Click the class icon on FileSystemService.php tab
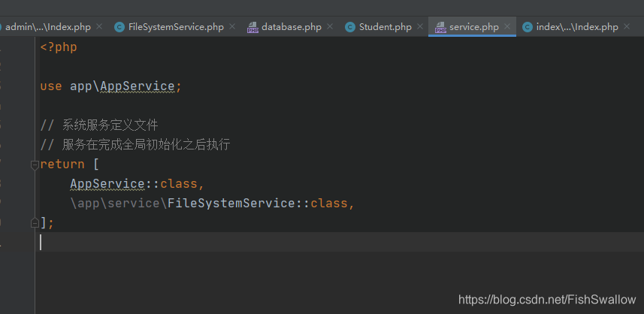The width and height of the screenshot is (644, 314). click(x=119, y=28)
